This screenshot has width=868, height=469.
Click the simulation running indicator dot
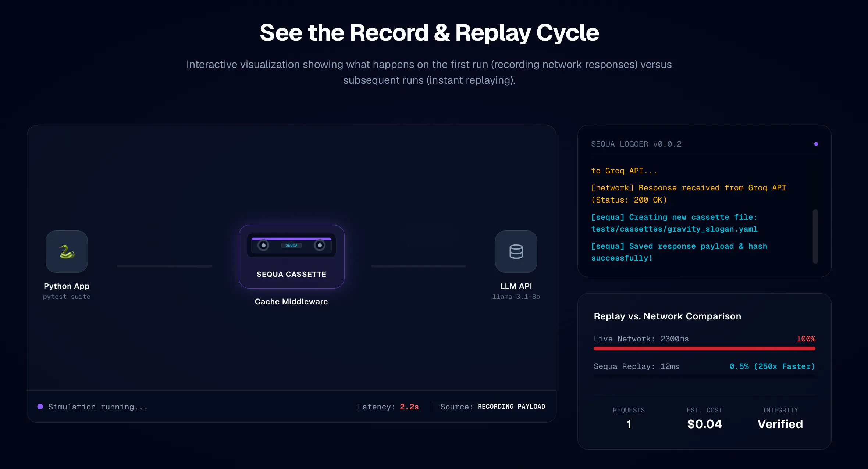[x=40, y=407]
